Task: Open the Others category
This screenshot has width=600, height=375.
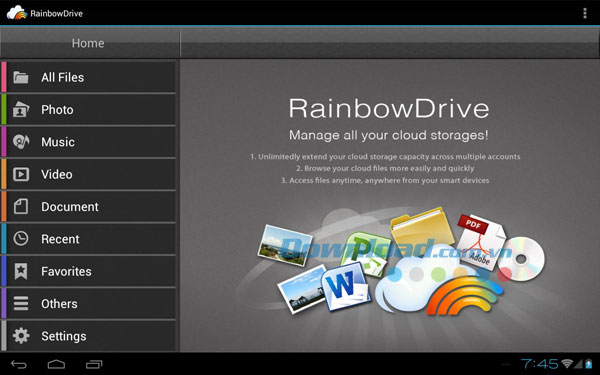Action: (88, 303)
